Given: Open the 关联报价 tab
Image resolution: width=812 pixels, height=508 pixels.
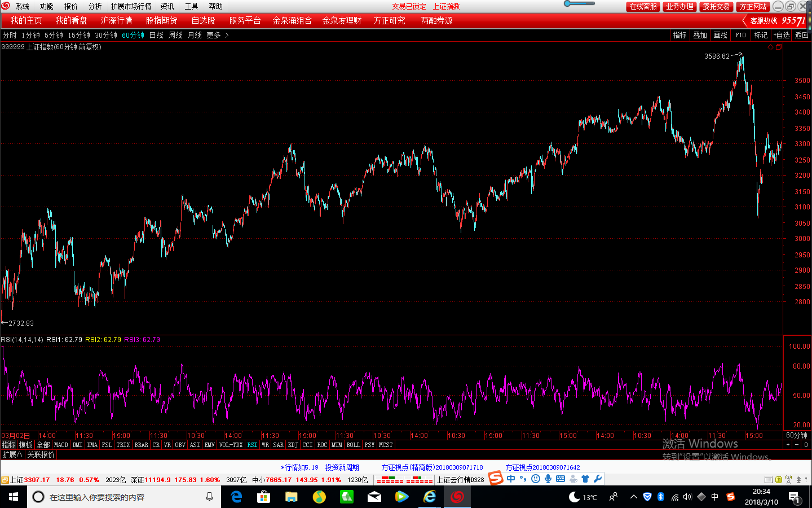Looking at the screenshot, I should click(x=41, y=454).
